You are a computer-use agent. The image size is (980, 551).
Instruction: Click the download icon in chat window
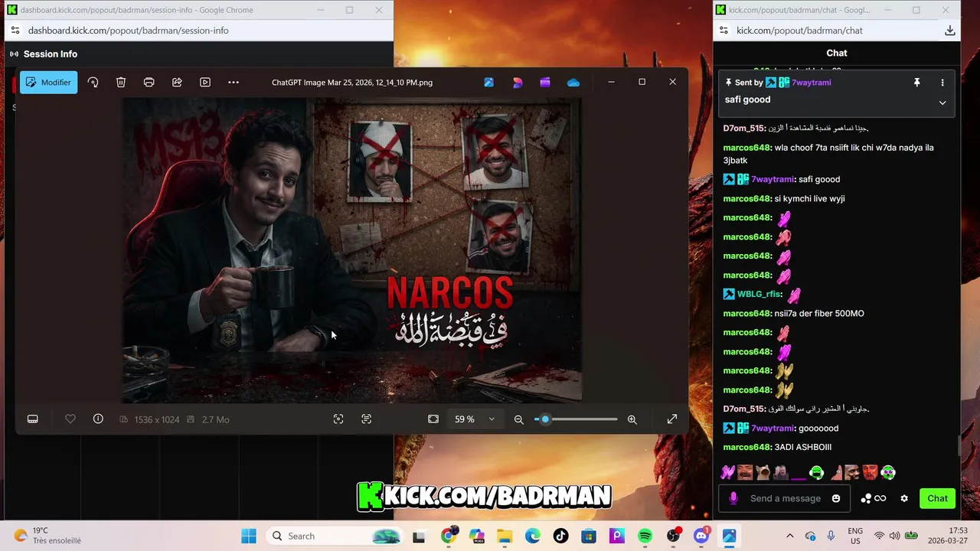coord(949,31)
